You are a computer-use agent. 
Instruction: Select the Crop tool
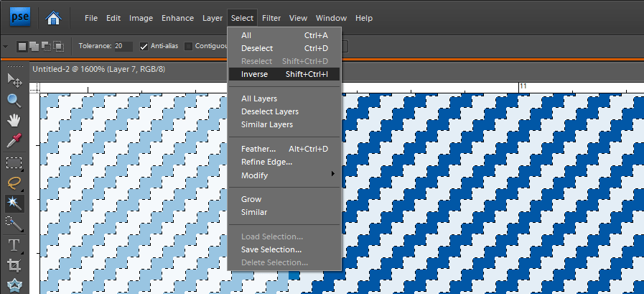click(x=14, y=265)
